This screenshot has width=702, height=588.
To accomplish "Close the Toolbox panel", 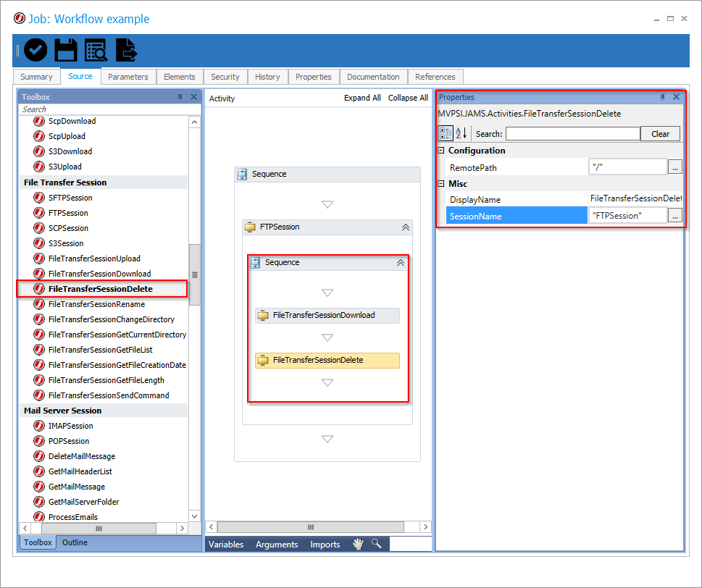I will click(x=194, y=96).
